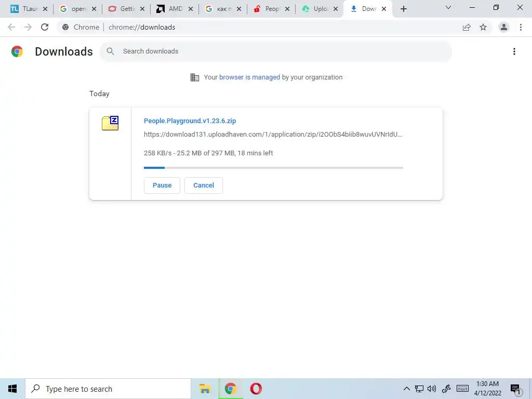This screenshot has width=532, height=399.
Task: Click the search magnifier icon
Action: coord(110,51)
